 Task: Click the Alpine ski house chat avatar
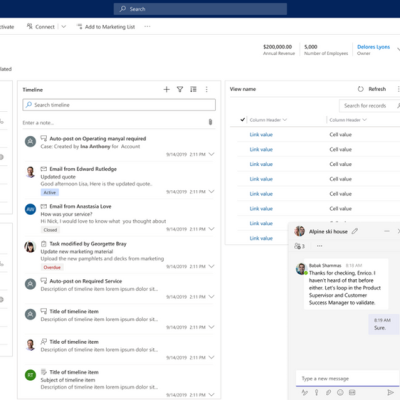point(300,231)
